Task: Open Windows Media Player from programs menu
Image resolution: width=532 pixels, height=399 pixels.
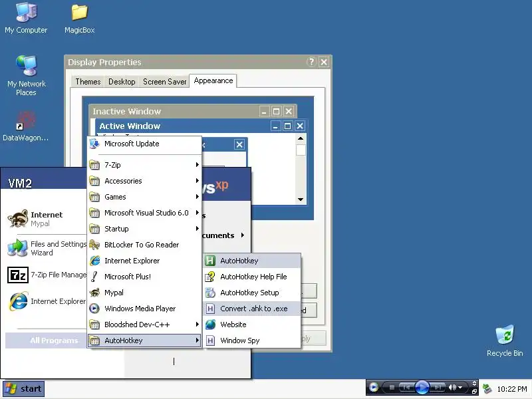Action: 144,309
